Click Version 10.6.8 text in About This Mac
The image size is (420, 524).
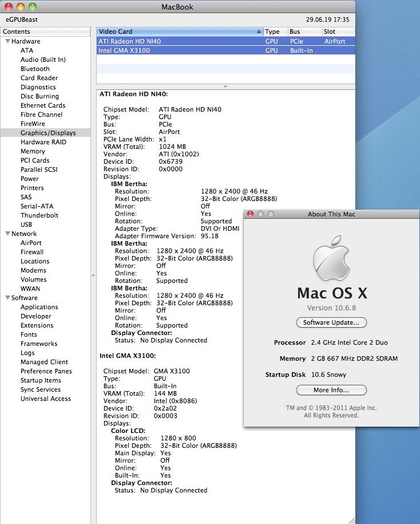331,308
